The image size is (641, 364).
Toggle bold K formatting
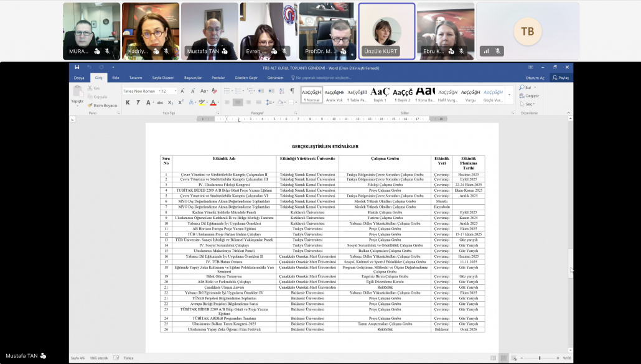(128, 103)
